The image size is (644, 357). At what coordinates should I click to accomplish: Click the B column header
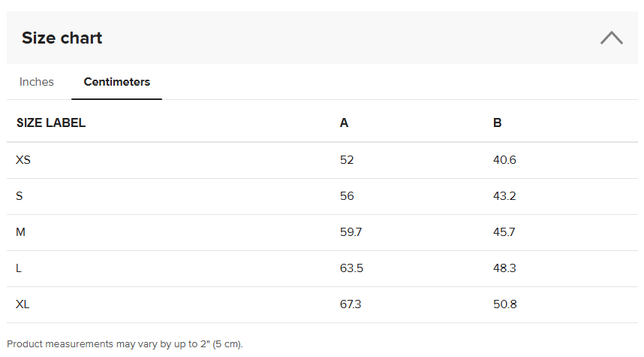pos(498,123)
